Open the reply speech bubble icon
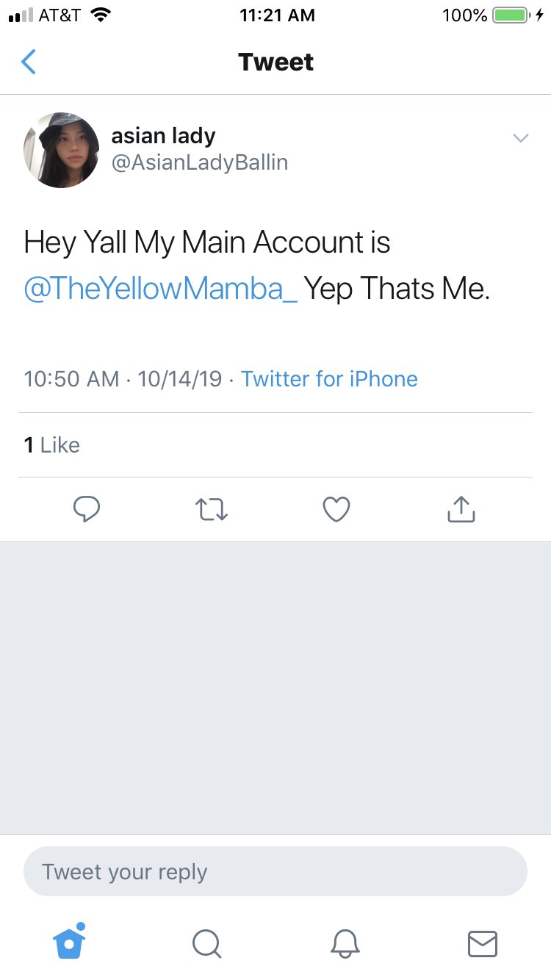This screenshot has height=980, width=551. pyautogui.click(x=87, y=509)
